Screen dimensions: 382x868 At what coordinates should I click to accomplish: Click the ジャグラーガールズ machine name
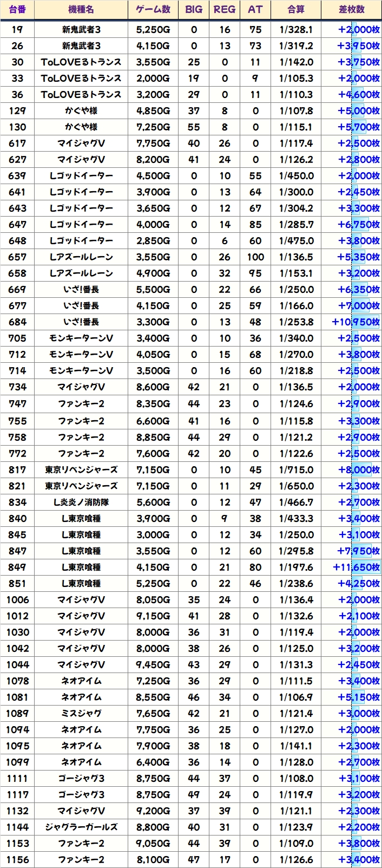(x=81, y=827)
